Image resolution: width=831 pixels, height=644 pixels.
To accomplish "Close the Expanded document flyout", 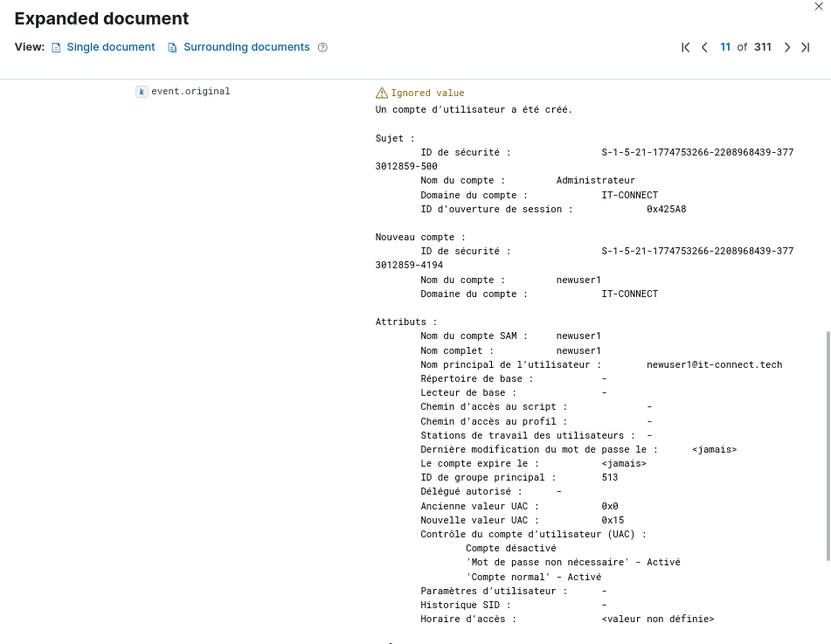I will click(x=818, y=6).
